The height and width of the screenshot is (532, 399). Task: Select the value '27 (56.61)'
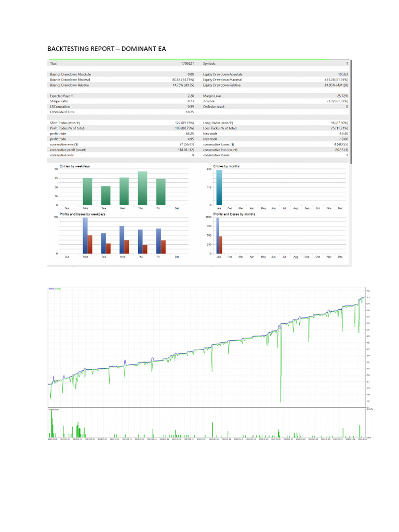click(187, 144)
